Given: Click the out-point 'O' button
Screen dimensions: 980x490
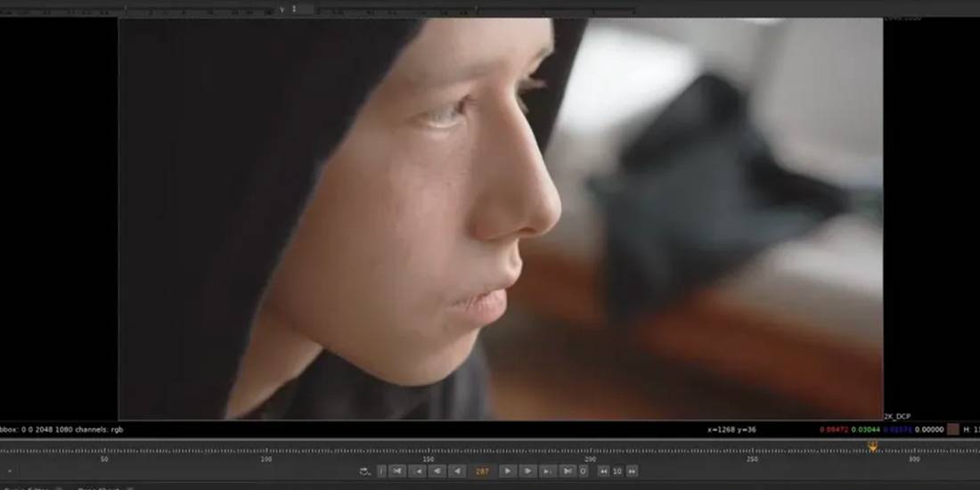Looking at the screenshot, I should 583,471.
